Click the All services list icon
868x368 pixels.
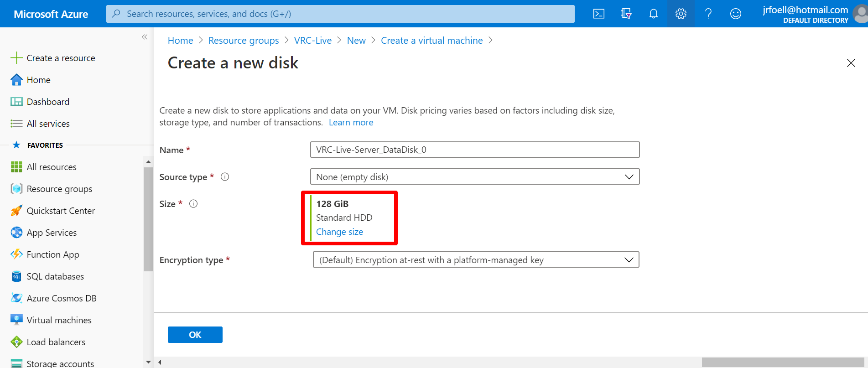click(x=16, y=124)
